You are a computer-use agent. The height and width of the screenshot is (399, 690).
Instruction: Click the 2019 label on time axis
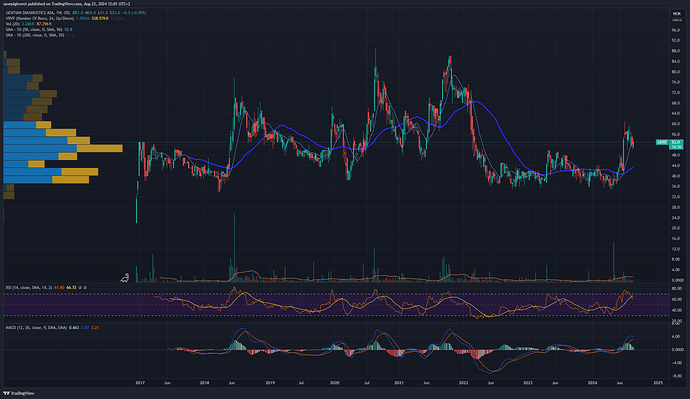[x=270, y=383]
